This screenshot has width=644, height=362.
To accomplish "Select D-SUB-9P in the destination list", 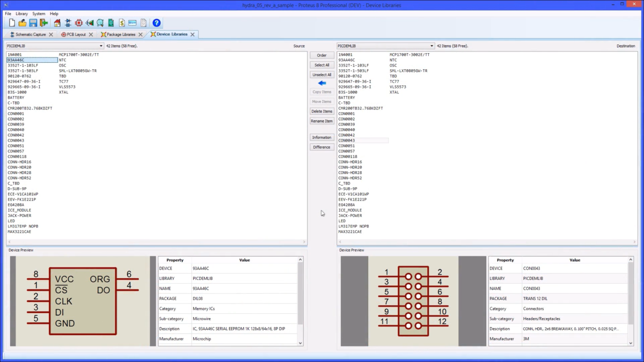I will (348, 189).
